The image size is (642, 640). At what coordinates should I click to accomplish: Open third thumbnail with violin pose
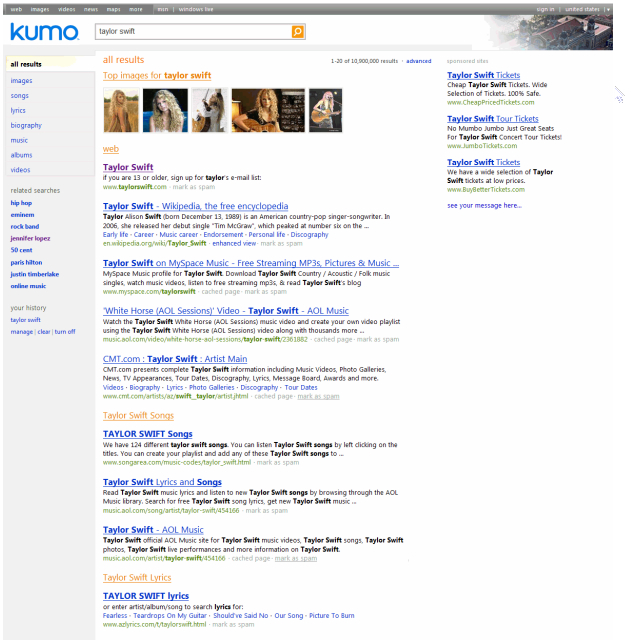point(210,110)
